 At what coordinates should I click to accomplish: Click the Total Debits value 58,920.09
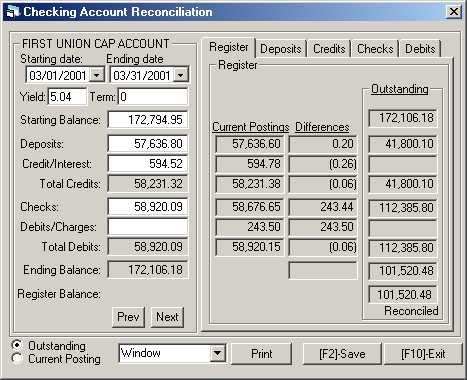point(148,247)
